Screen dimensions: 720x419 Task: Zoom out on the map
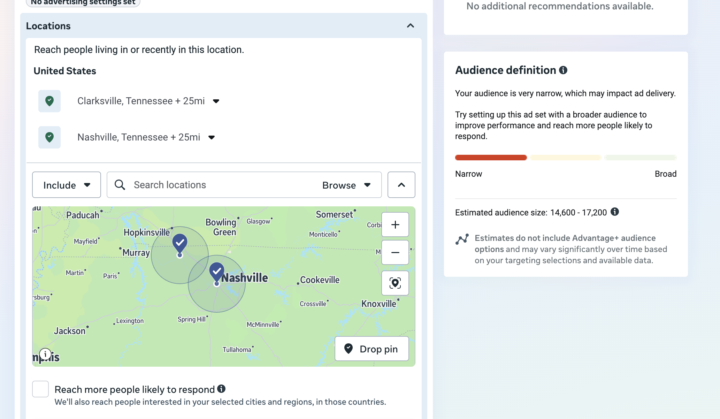(x=395, y=252)
